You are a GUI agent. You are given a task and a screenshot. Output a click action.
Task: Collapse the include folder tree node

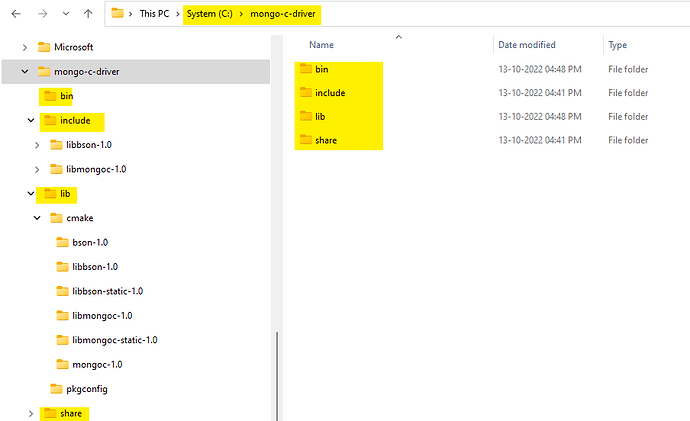pos(31,121)
